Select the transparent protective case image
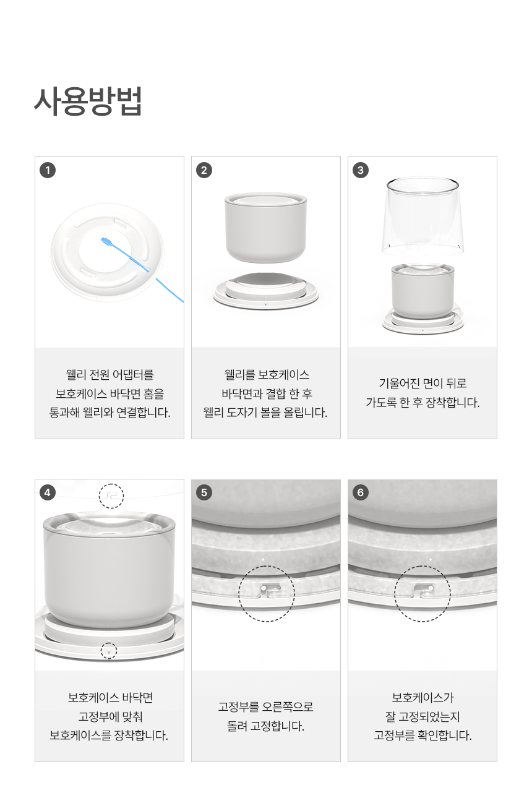 click(423, 217)
